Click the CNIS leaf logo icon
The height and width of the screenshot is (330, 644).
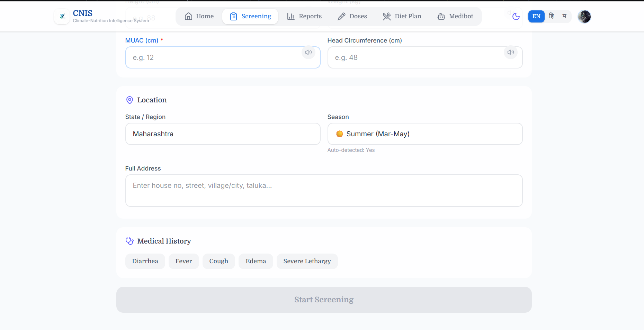(x=62, y=16)
